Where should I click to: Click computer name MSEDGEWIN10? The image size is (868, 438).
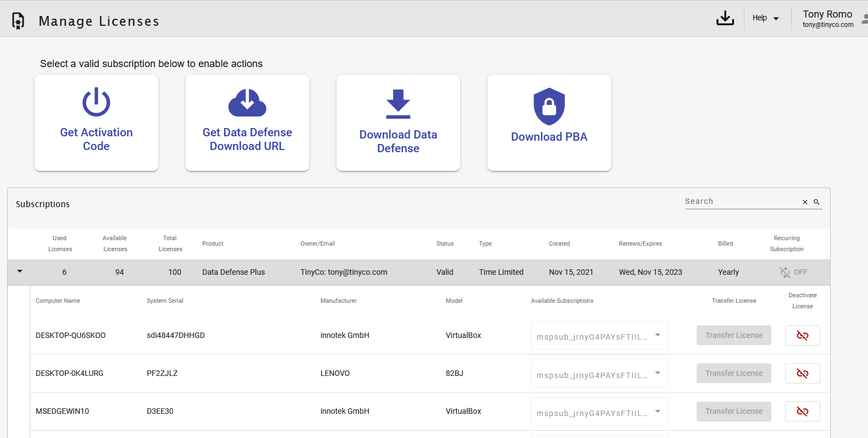62,411
